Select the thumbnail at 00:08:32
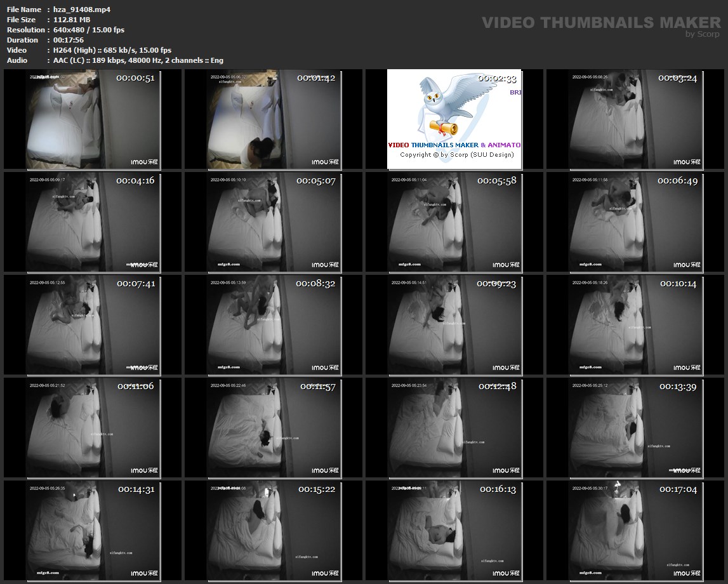Screen dimensions: 728x584 click(274, 325)
